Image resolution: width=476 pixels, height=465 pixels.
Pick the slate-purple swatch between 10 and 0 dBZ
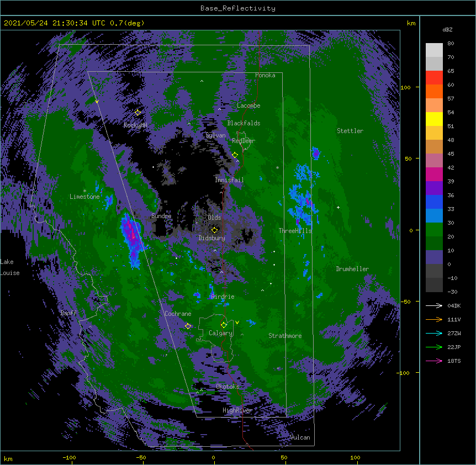(434, 257)
